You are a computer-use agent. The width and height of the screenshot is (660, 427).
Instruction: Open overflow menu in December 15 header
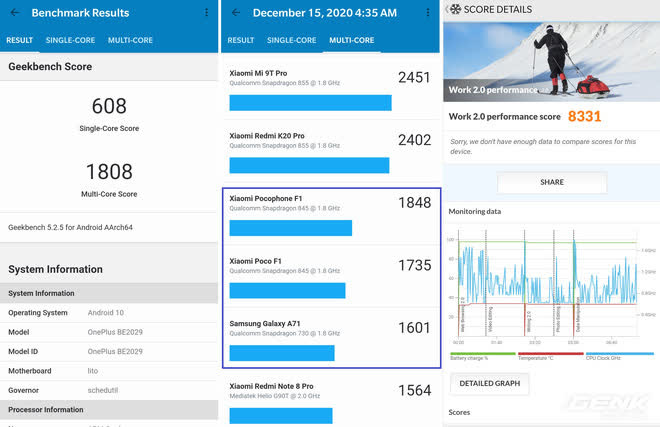[x=428, y=13]
